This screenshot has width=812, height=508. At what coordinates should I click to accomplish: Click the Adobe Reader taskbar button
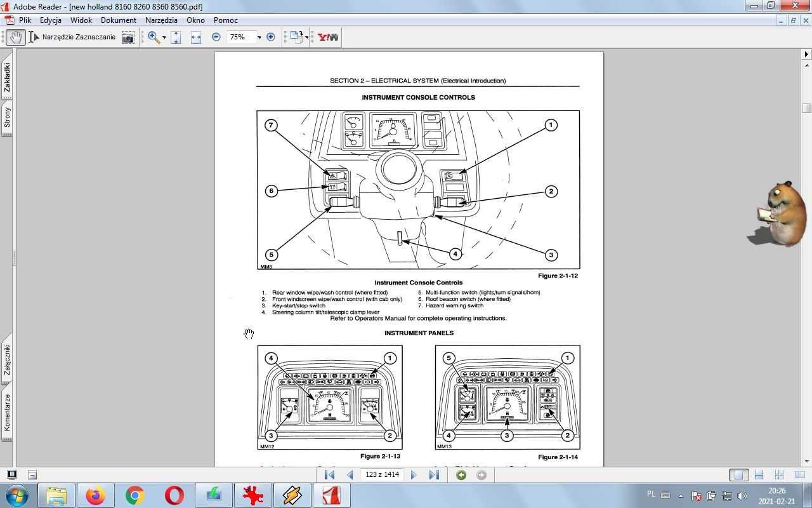(x=332, y=495)
